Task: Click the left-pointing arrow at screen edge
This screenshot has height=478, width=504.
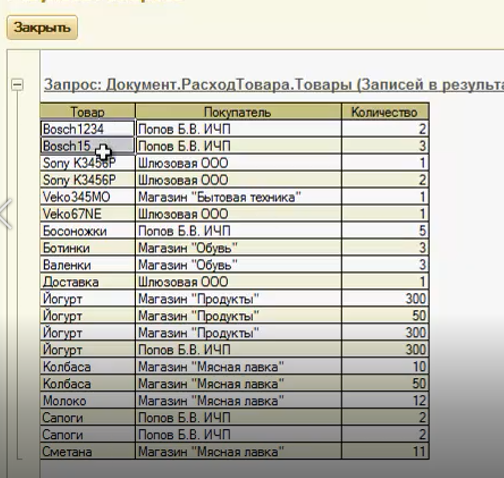Action: pos(6,213)
